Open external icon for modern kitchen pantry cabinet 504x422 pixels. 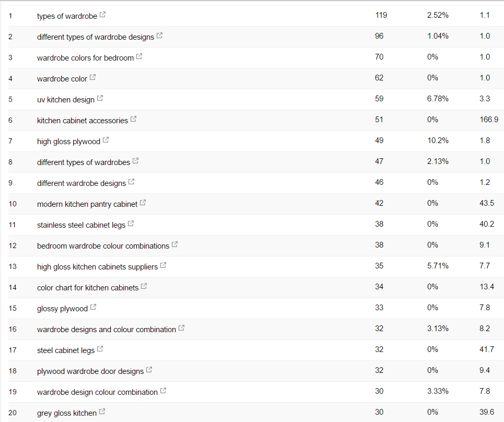143,203
